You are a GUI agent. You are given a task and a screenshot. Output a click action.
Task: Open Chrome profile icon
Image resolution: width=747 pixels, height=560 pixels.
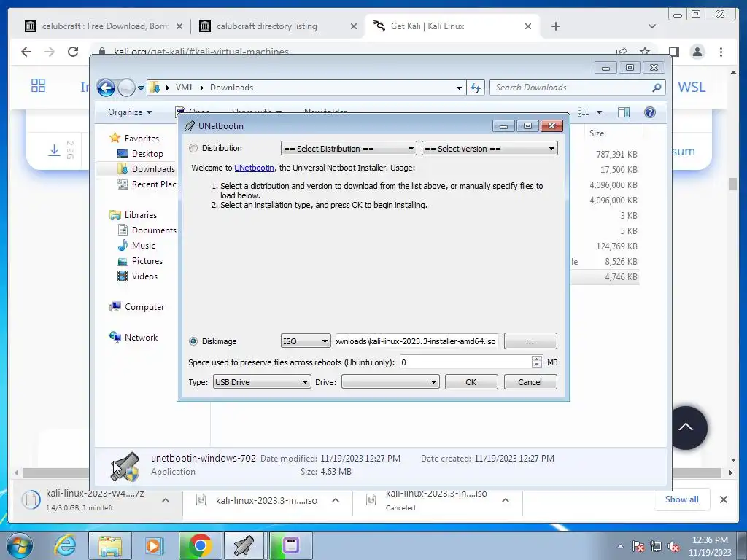click(697, 52)
